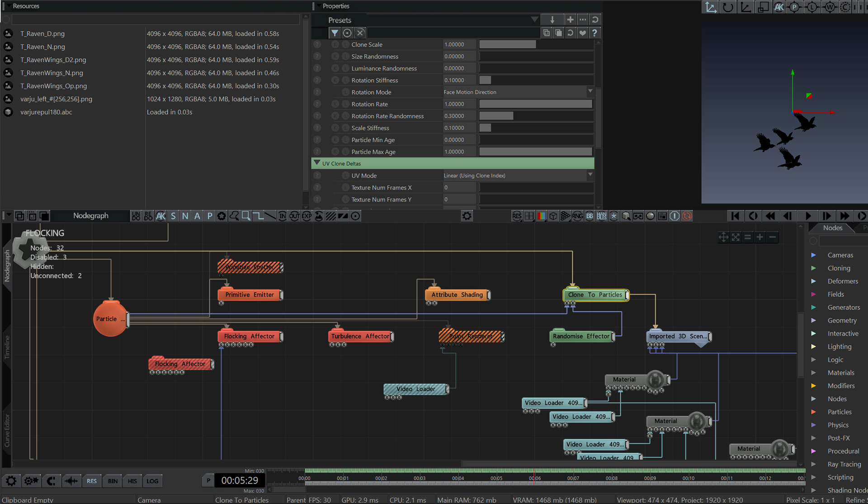Adjust the Rotation Rate Randomness slider
This screenshot has height=504, width=868.
pos(536,116)
